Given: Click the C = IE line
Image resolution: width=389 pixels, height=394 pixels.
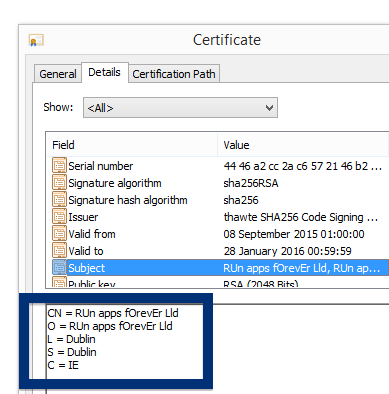Looking at the screenshot, I should (63, 365).
